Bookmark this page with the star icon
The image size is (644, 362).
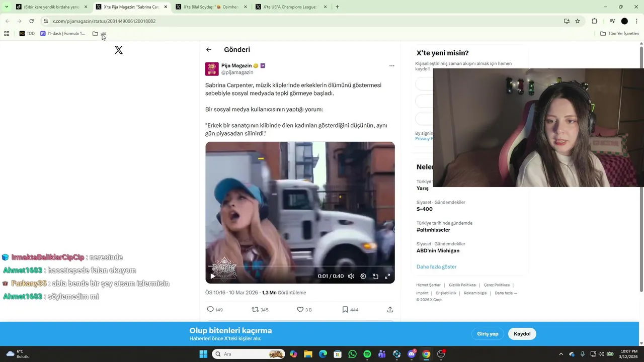click(x=578, y=21)
